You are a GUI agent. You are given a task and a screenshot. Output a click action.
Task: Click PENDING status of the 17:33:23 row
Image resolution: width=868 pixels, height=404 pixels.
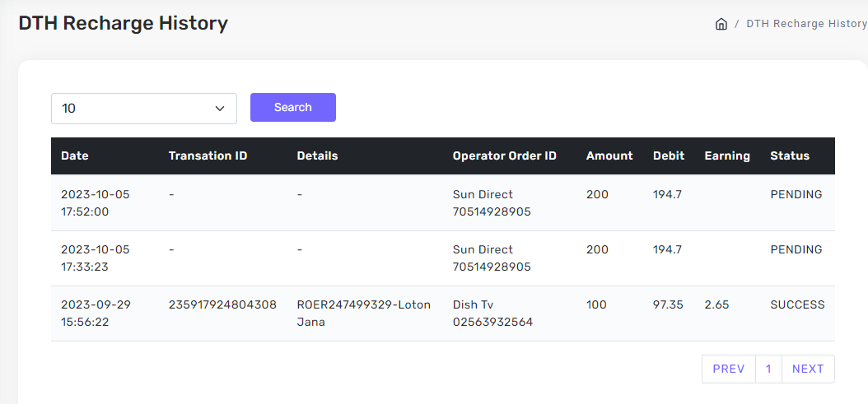796,249
